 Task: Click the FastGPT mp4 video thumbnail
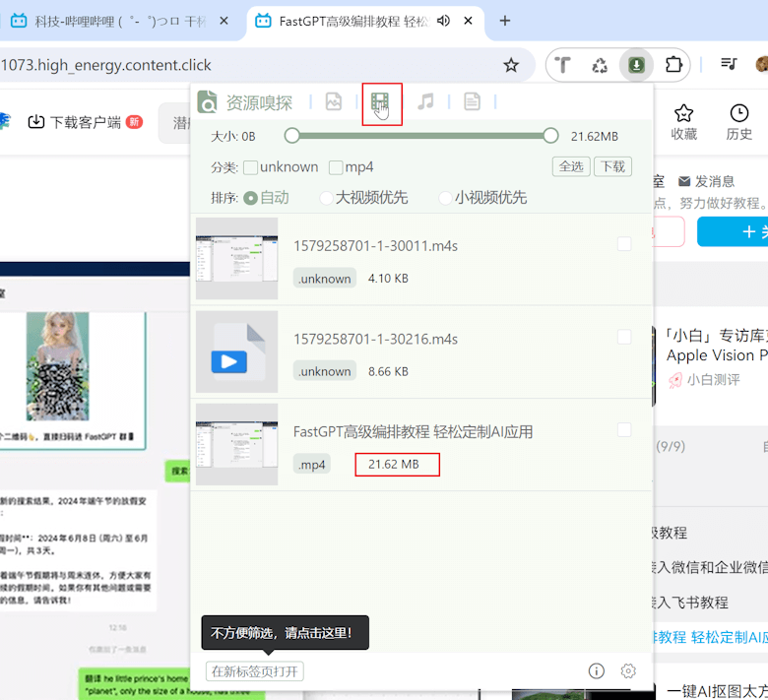(236, 445)
